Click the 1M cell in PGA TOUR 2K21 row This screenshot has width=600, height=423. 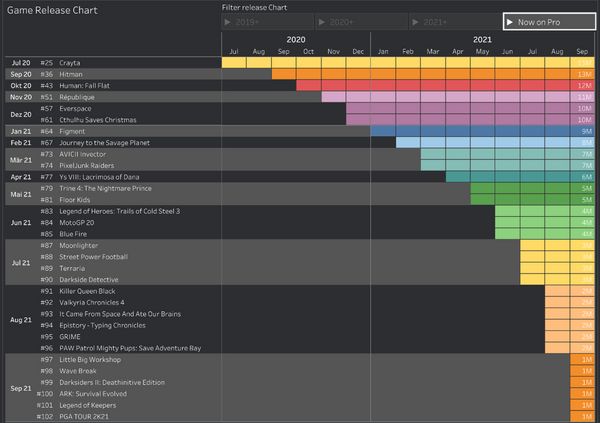pos(582,416)
